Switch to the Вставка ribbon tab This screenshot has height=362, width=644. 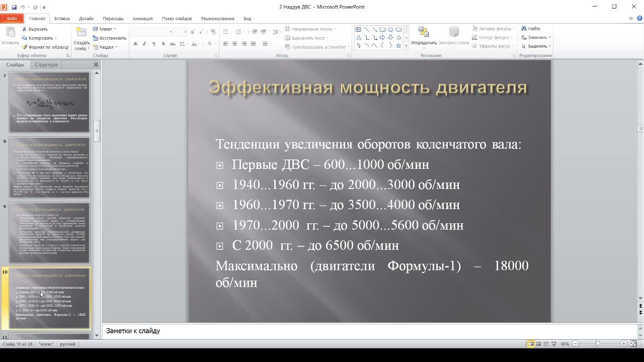(62, 19)
